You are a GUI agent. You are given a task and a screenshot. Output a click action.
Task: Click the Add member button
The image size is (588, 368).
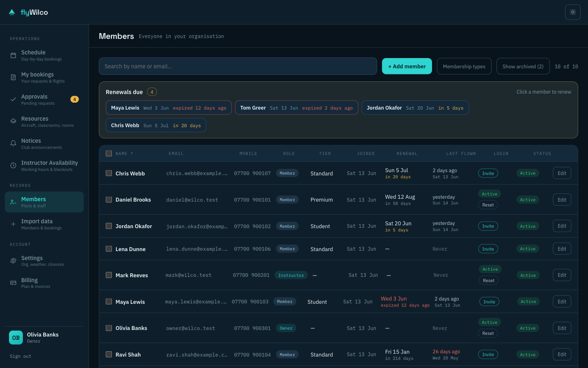pyautogui.click(x=407, y=66)
